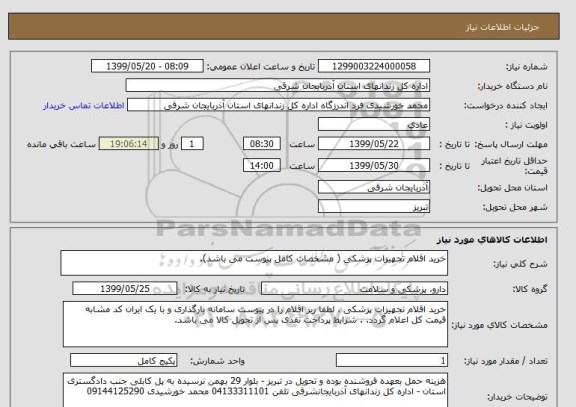The image size is (576, 407).
Task: Click the گروه کالا label
Action: click(x=530, y=289)
